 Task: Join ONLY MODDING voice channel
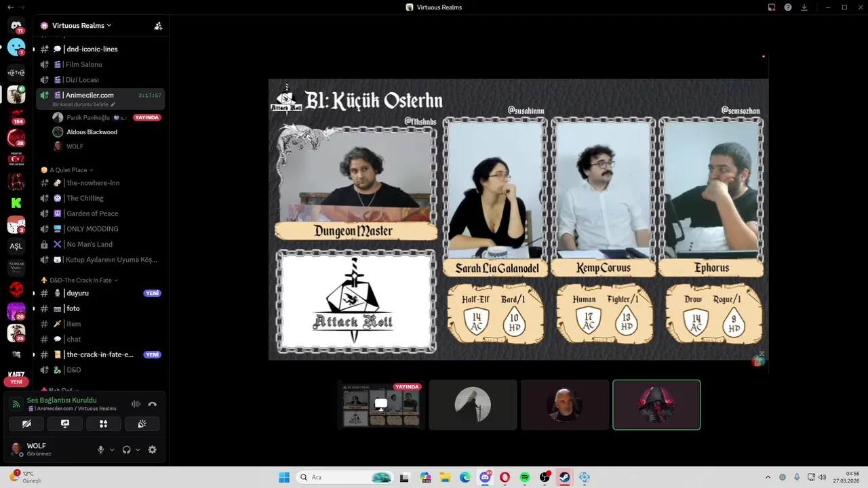(100, 229)
